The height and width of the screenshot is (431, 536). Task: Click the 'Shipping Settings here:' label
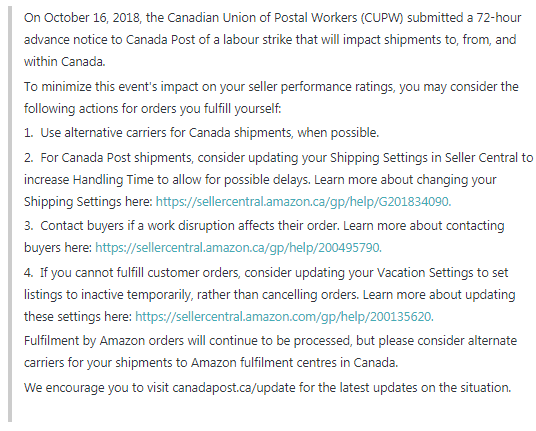tap(88, 202)
